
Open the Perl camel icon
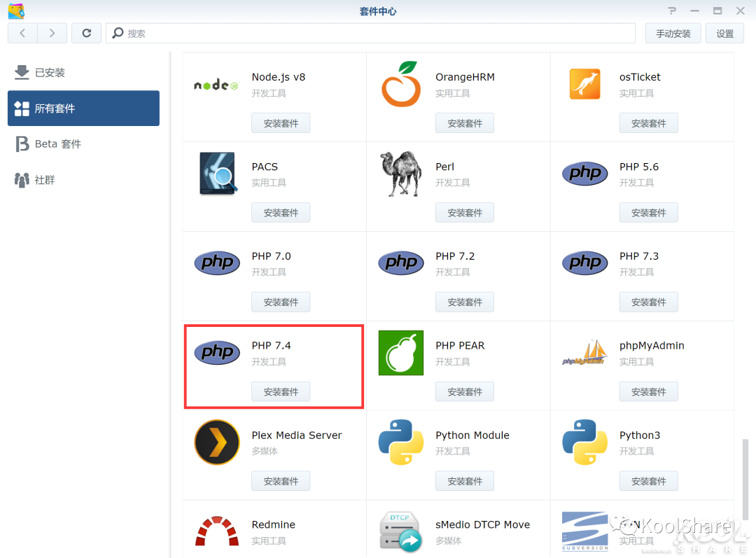pyautogui.click(x=400, y=174)
